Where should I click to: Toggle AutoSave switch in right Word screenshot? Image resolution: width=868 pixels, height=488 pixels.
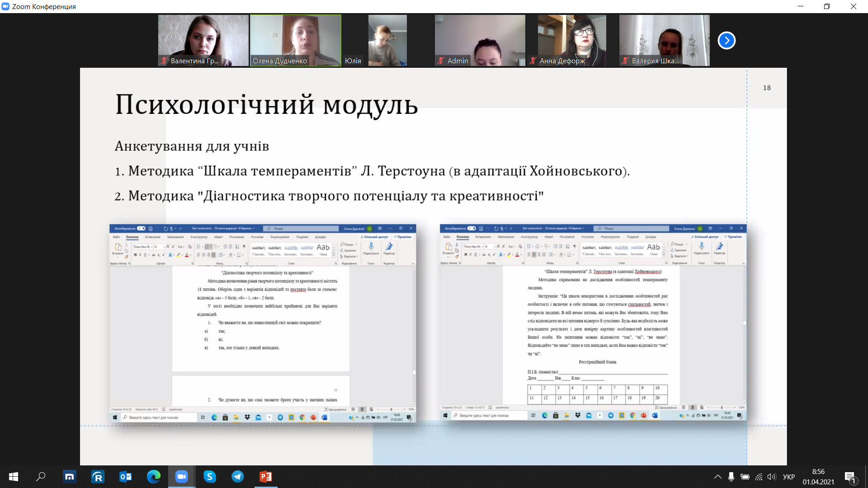(x=472, y=229)
